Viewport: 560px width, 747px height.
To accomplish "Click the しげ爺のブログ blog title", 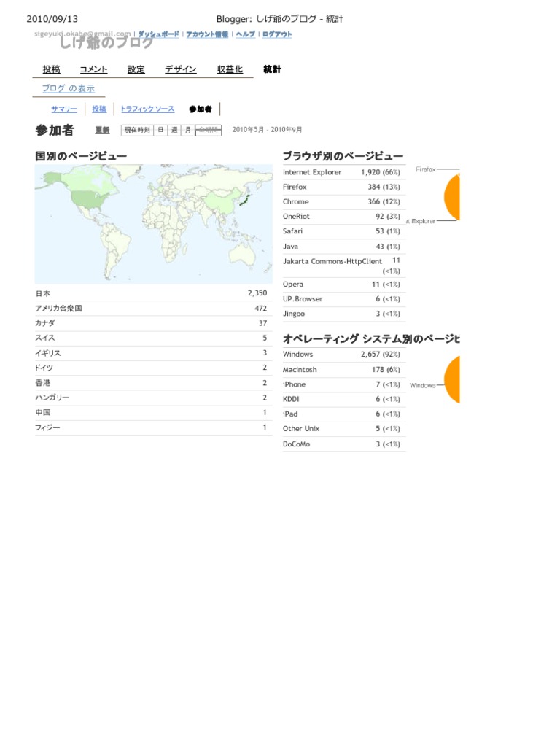I will click(106, 43).
